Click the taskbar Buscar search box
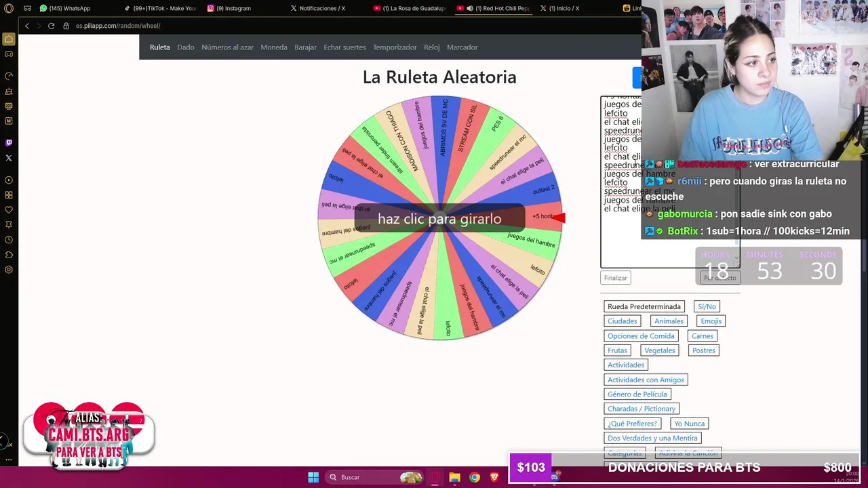This screenshot has height=488, width=868. 375,477
